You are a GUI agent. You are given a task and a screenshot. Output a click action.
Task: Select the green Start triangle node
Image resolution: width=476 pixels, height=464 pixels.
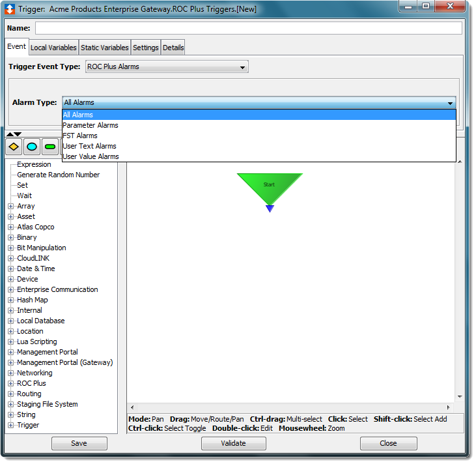[270, 185]
